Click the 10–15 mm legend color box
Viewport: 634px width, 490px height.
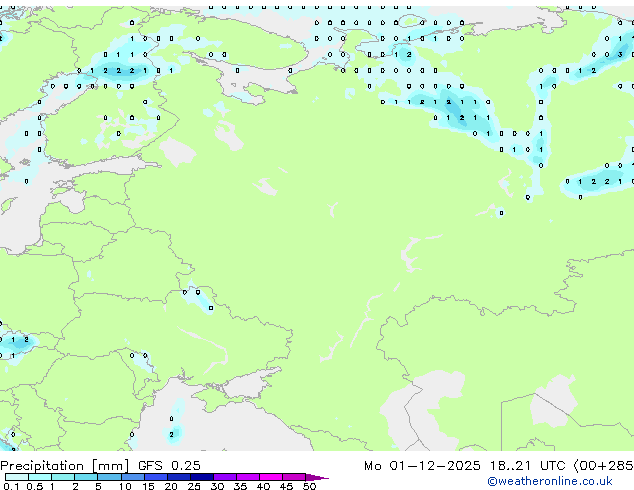click(133, 477)
